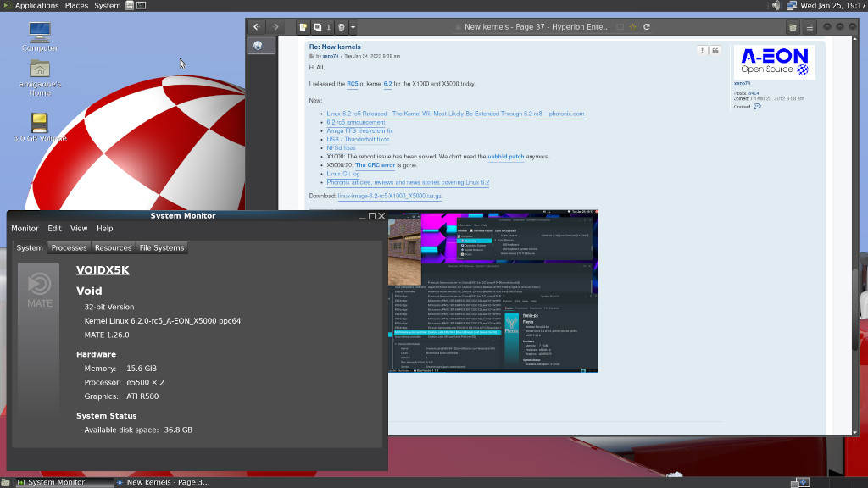
Task: Open the Help menu in System Monitor
Action: (104, 229)
